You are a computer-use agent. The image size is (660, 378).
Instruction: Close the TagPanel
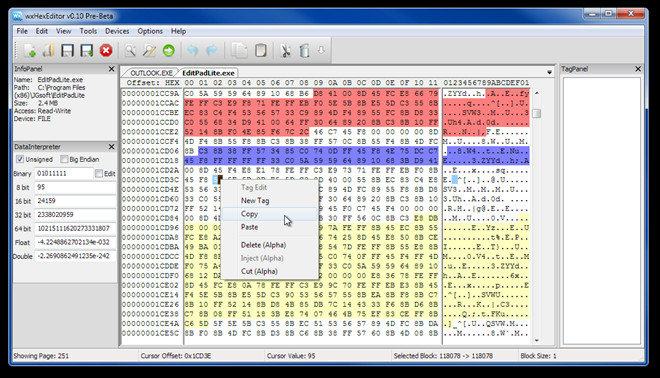(638, 69)
